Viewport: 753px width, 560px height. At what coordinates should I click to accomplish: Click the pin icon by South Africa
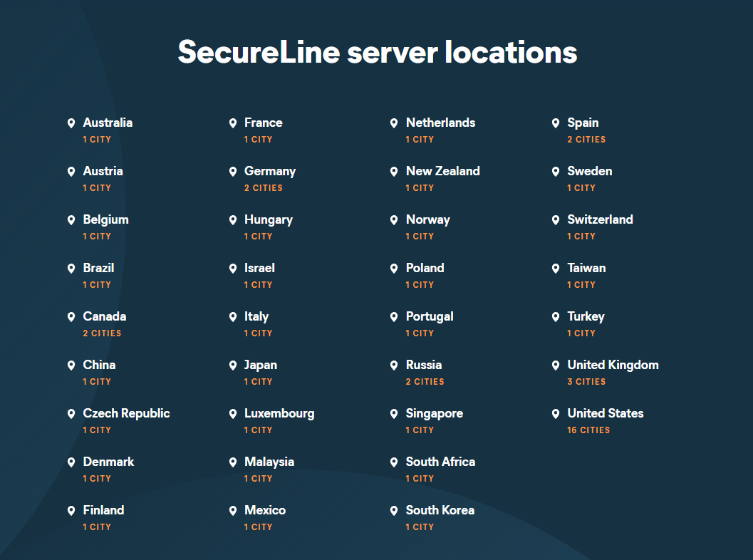point(394,462)
